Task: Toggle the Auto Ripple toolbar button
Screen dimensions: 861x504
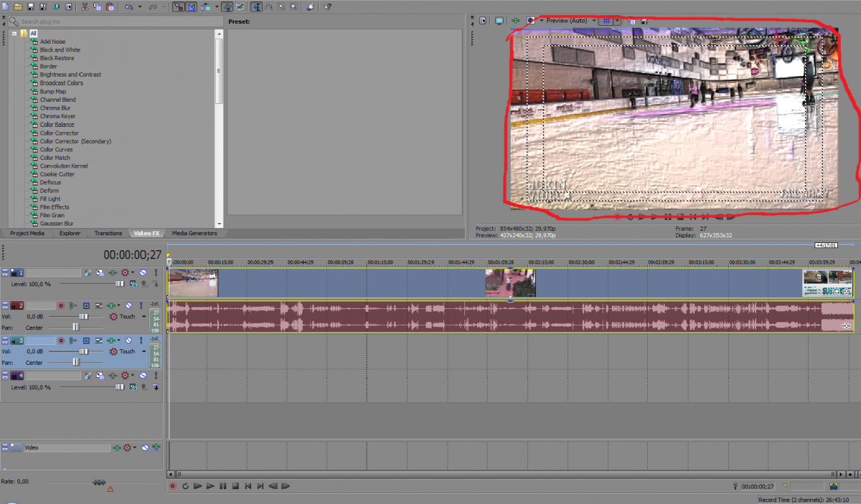Action: [x=205, y=6]
